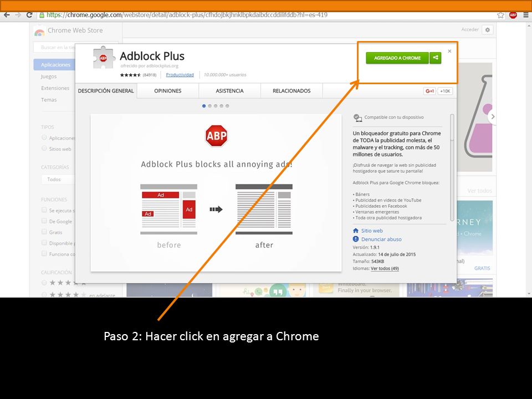Go to the fifth slideshow dot

pos(227,106)
